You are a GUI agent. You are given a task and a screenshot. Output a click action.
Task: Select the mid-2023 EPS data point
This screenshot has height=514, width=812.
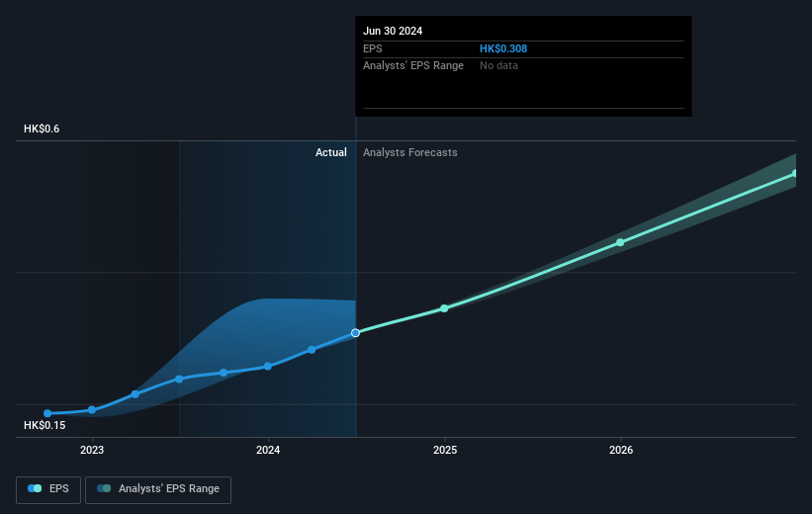(179, 380)
